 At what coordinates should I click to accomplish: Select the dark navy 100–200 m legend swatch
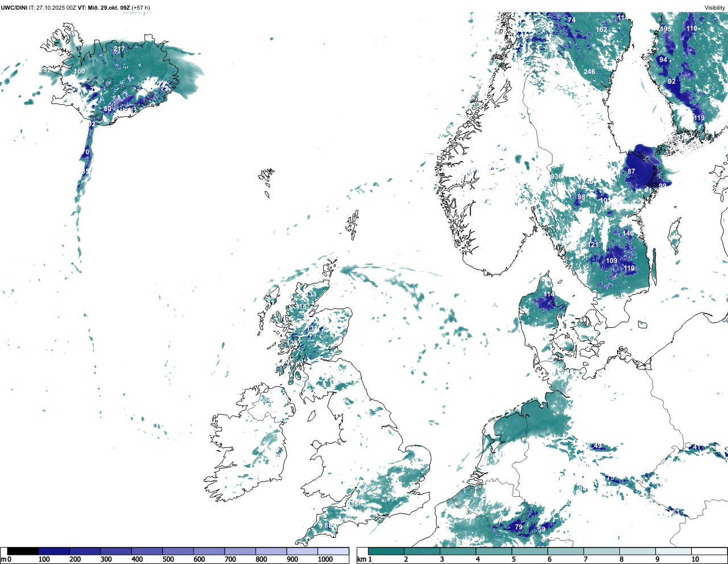[54, 551]
